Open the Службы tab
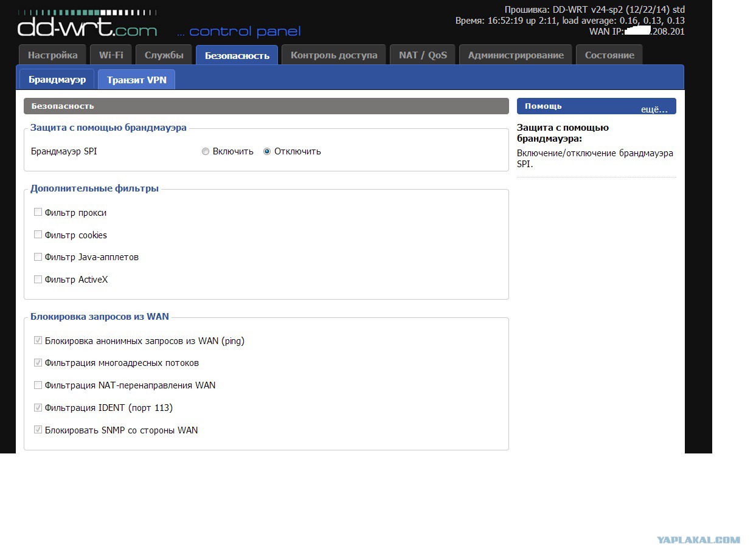The image size is (756, 558). tap(164, 55)
